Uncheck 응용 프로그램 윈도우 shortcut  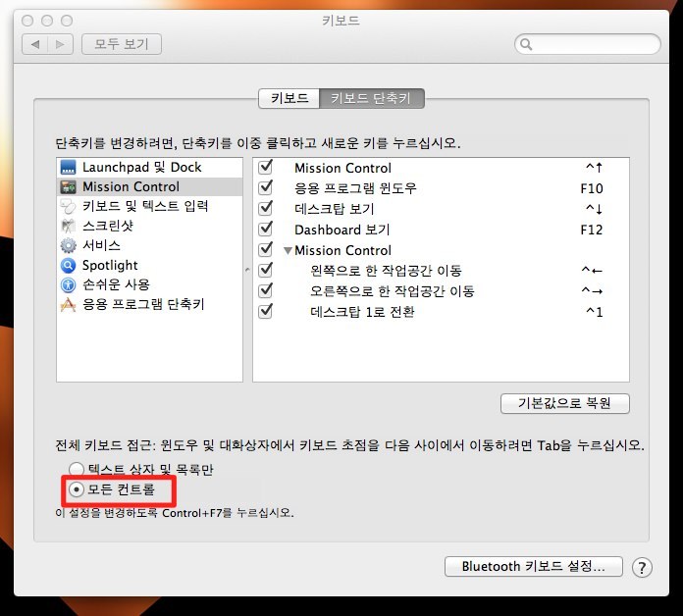[x=265, y=187]
